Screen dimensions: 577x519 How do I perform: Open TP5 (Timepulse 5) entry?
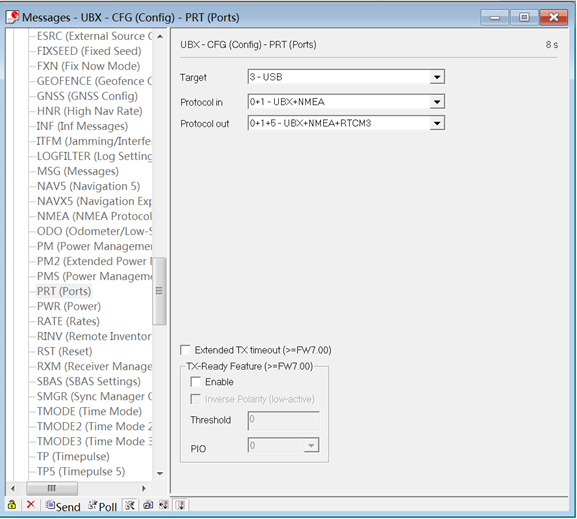coord(81,472)
